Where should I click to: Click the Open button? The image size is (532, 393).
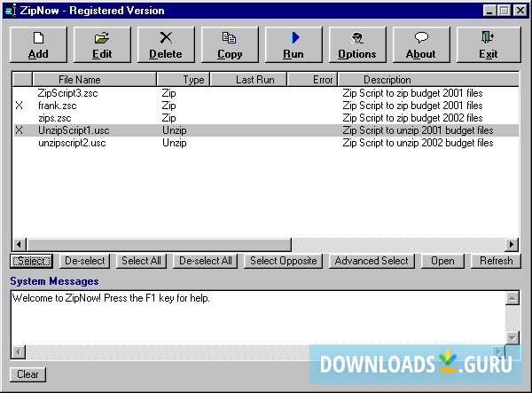[x=442, y=261]
